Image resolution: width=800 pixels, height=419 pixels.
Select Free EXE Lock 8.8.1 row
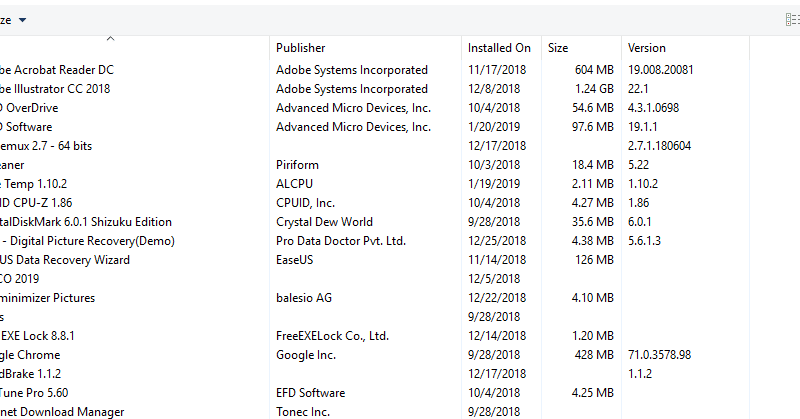(374, 336)
